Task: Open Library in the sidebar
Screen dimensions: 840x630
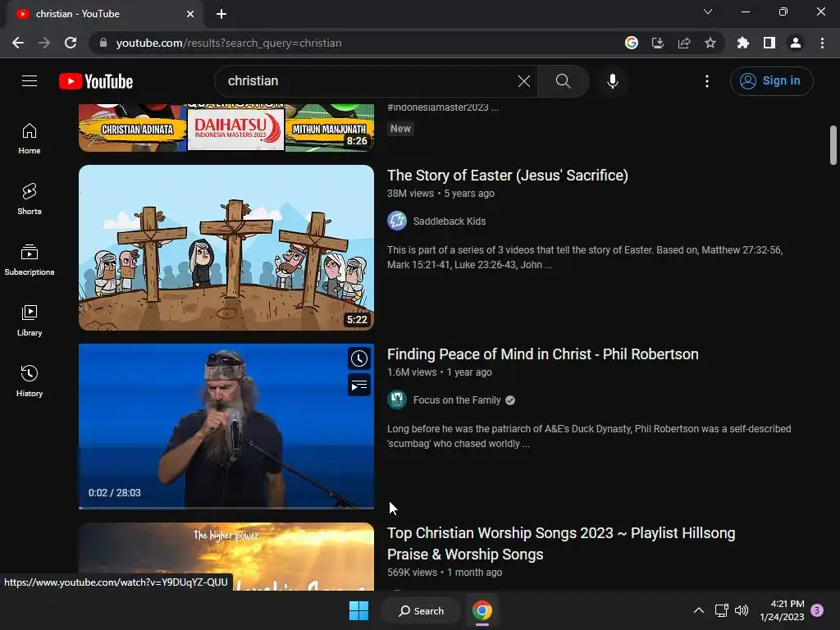Action: (x=30, y=321)
